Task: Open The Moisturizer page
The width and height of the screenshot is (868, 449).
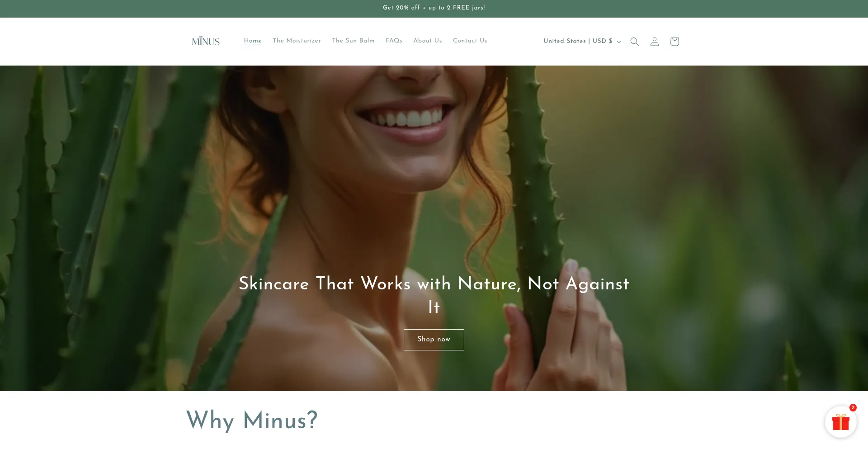Action: 297,41
